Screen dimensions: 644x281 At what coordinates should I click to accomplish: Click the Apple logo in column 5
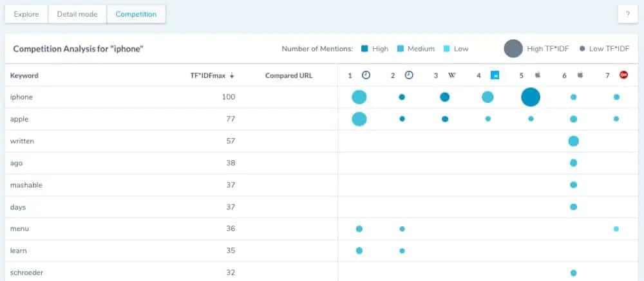(538, 75)
